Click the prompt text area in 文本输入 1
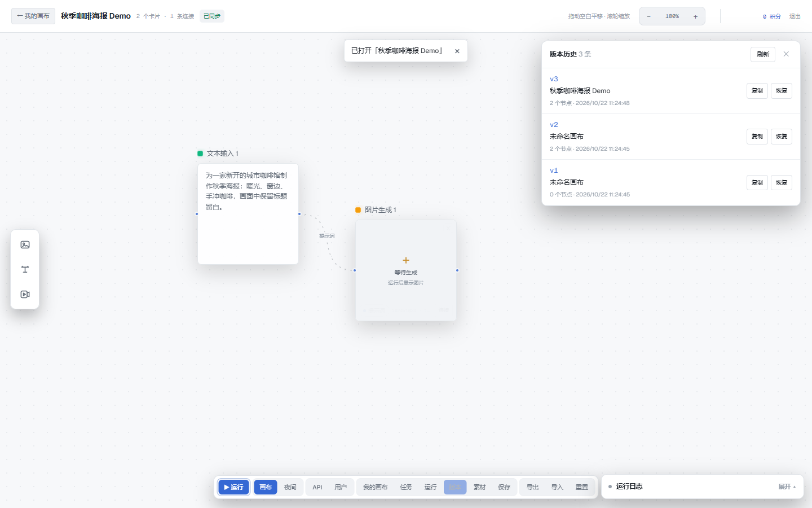The height and width of the screenshot is (508, 812). click(x=248, y=214)
